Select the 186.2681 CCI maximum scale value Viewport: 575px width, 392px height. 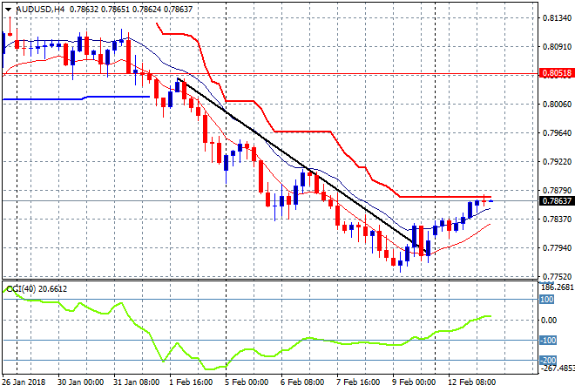pos(557,287)
